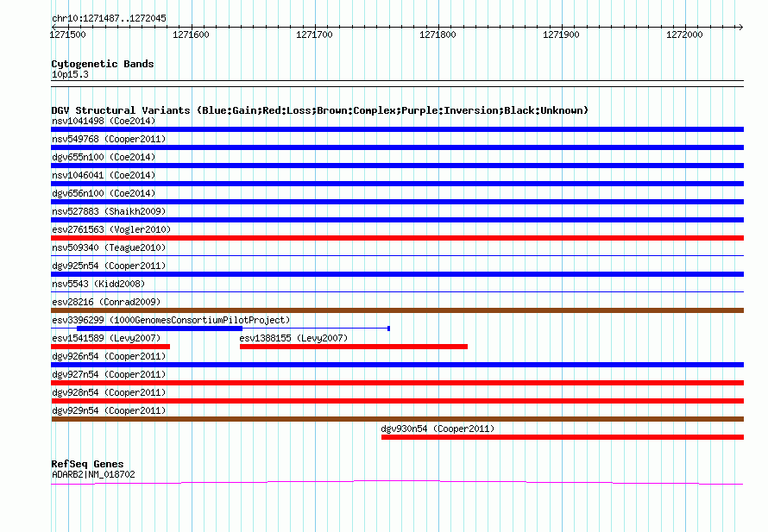Click the 10p15.3 band label
Viewport: 768px width, 532px height.
coord(70,74)
